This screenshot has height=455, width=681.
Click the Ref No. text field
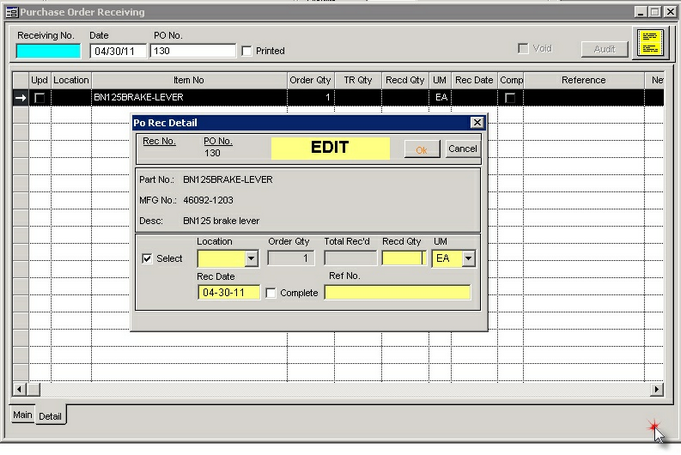point(397,293)
